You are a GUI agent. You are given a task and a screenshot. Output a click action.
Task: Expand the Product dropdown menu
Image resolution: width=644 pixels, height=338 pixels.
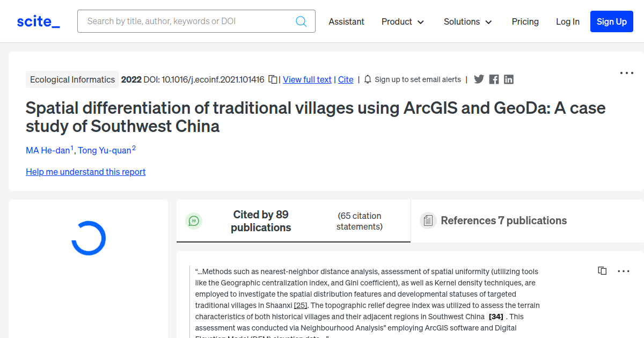pos(402,21)
